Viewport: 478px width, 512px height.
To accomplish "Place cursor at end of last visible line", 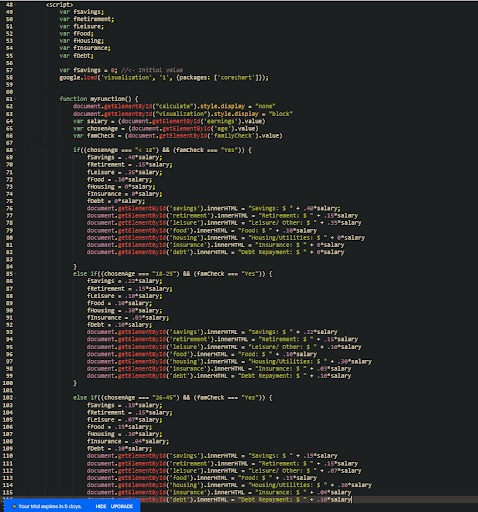I will (352, 500).
